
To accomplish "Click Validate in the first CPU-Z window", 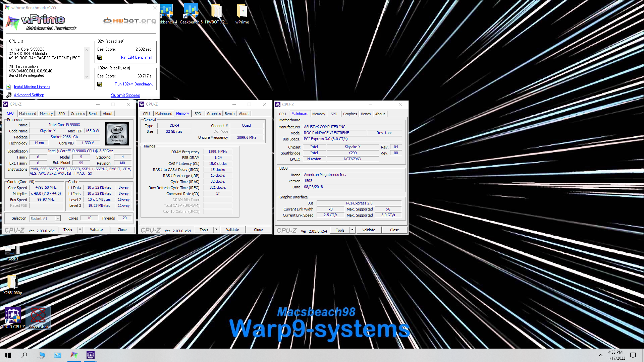I will pos(96,230).
